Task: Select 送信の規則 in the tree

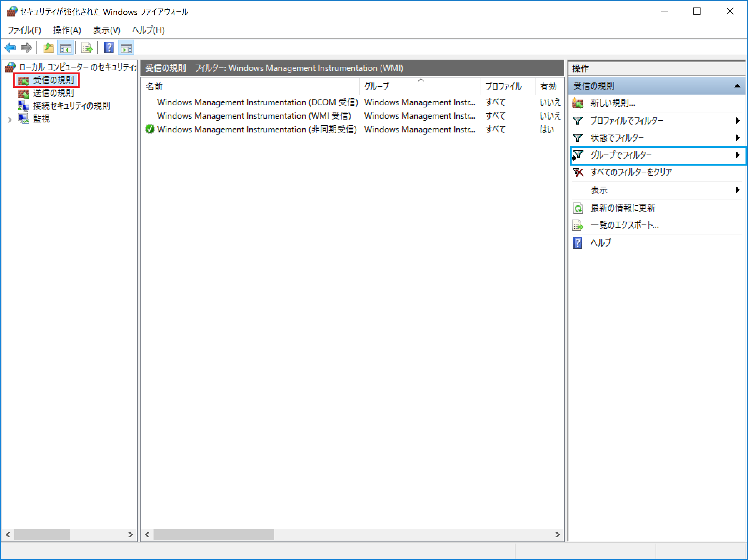Action: (53, 93)
